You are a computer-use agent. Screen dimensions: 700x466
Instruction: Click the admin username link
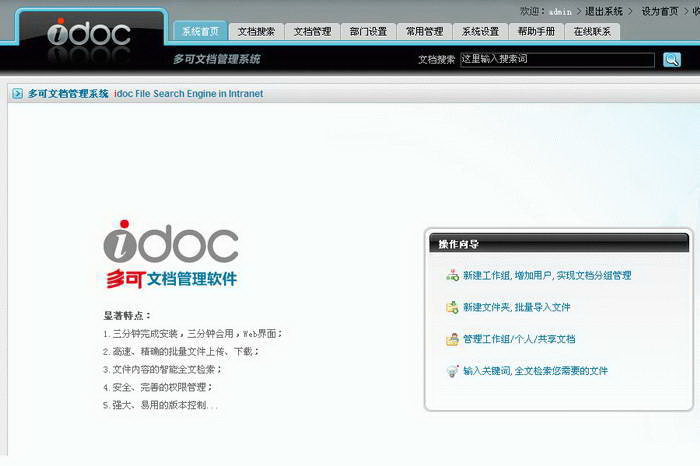pyautogui.click(x=560, y=12)
